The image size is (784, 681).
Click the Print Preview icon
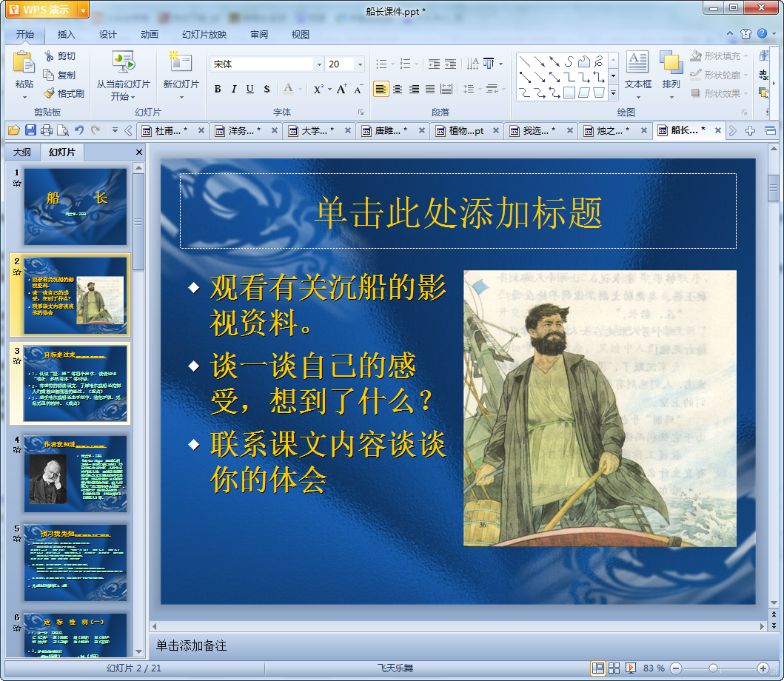[63, 130]
